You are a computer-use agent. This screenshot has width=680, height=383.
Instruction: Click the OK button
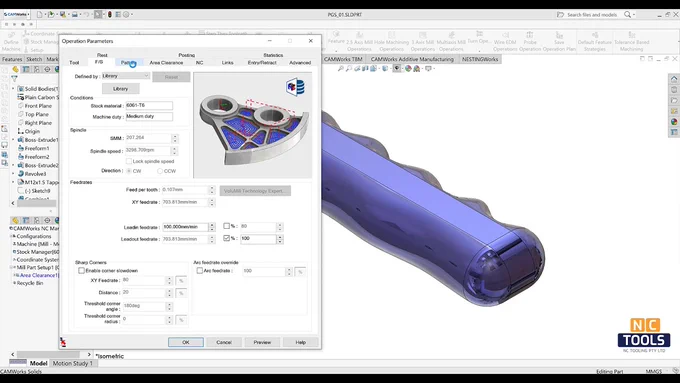tap(186, 342)
